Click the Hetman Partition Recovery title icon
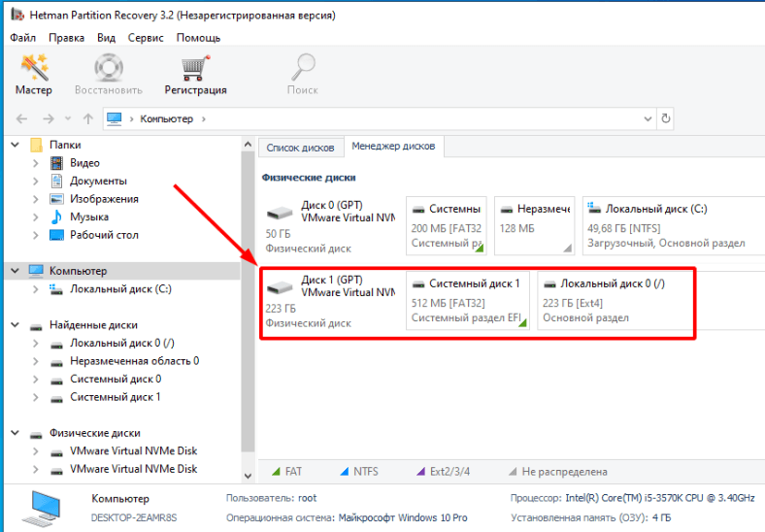This screenshot has height=532, width=765. click(17, 15)
